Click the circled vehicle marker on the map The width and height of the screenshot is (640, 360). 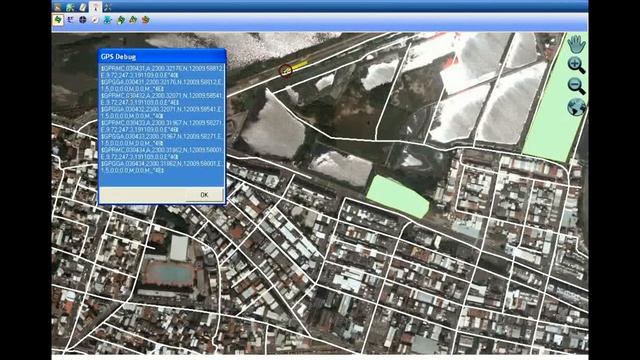(x=285, y=71)
